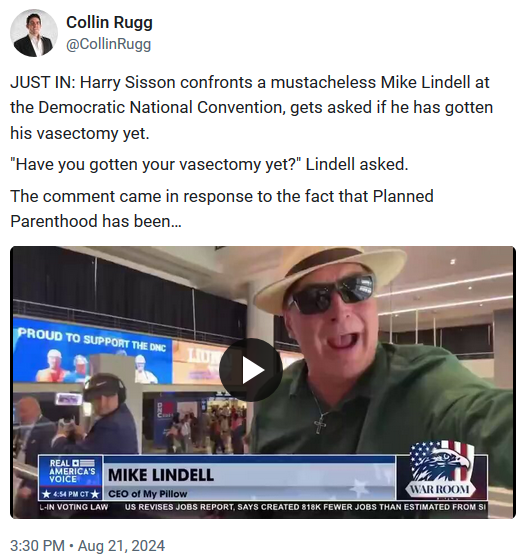The height and width of the screenshot is (557, 528).
Task: Open the @CollinRugg handle link
Action: pos(109,44)
